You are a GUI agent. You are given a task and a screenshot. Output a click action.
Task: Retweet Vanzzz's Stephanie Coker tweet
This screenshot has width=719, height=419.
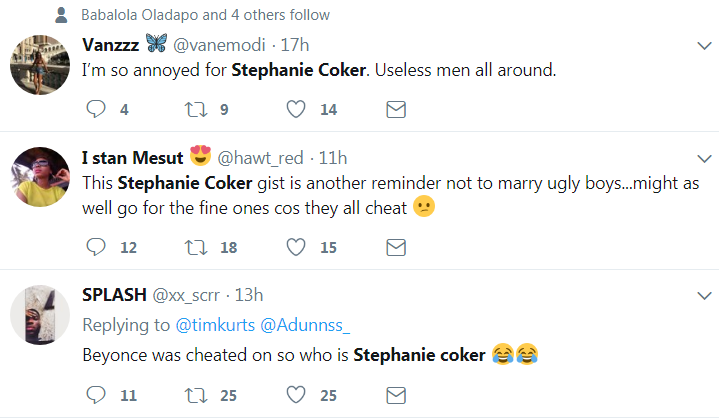[194, 109]
